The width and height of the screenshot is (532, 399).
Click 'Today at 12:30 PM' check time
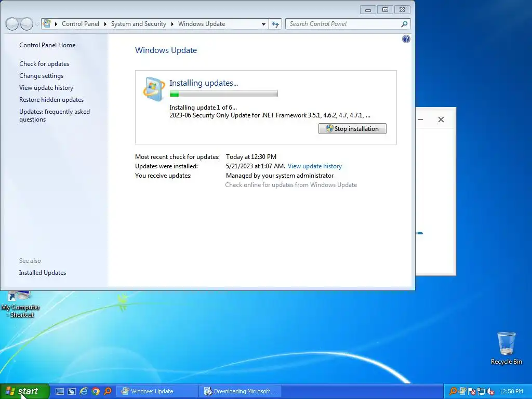(251, 157)
